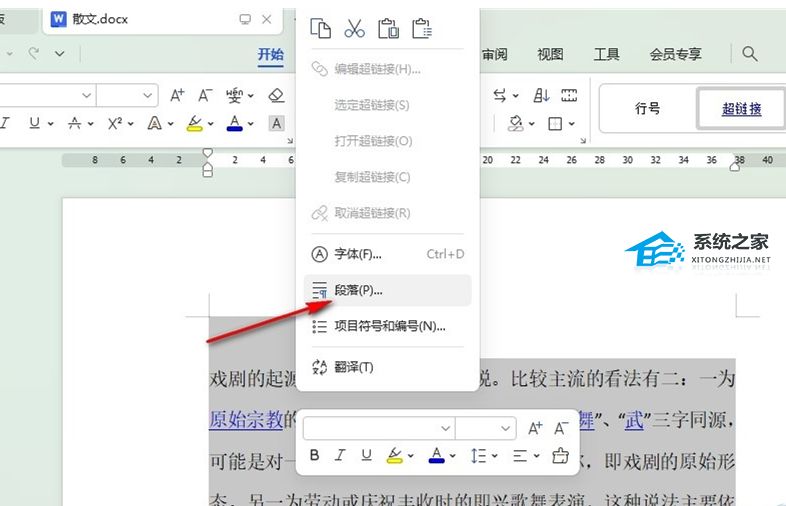Click the 武 hyperlink in the document
This screenshot has height=506, width=786.
pyautogui.click(x=634, y=420)
